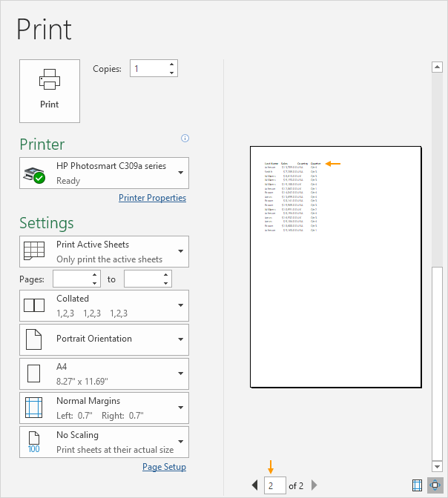
Task: Decrease the Copies count with down arrow
Action: tap(172, 73)
